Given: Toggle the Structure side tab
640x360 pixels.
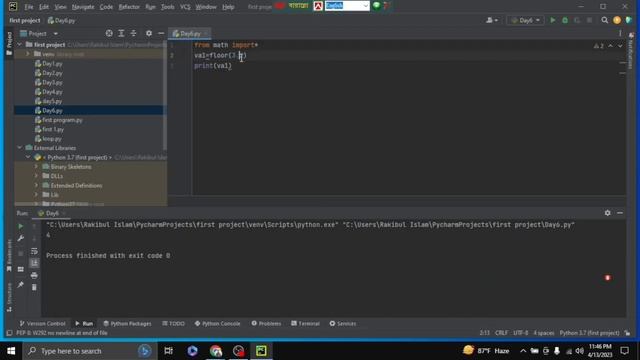Looking at the screenshot, I should [x=9, y=297].
